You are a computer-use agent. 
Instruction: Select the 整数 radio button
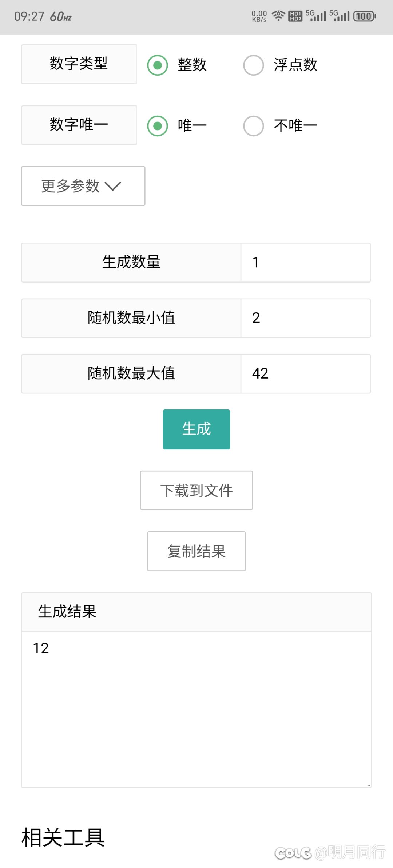(x=158, y=65)
